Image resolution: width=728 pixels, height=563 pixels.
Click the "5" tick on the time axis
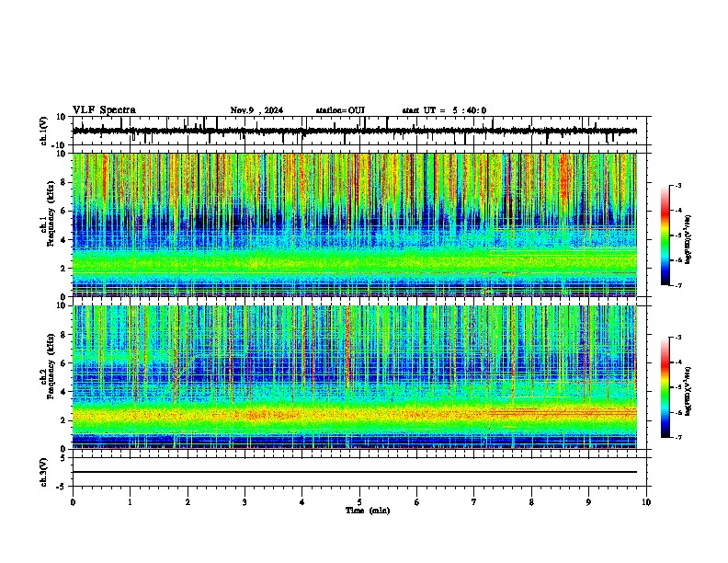click(359, 502)
